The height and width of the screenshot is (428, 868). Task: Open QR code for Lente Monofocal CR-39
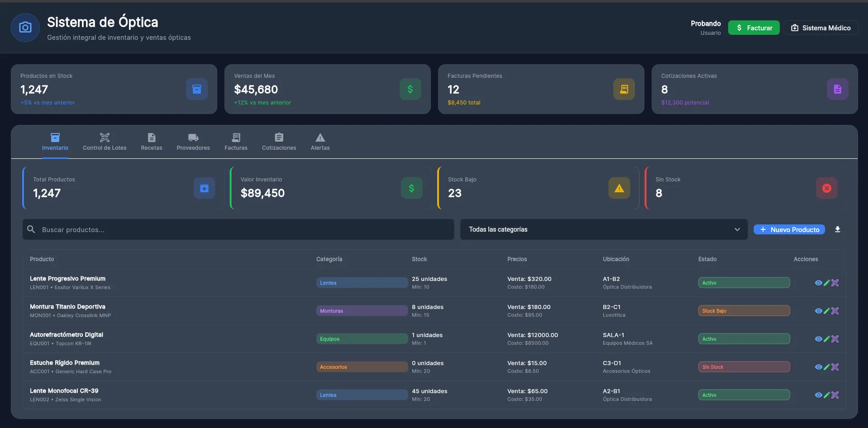coord(835,395)
